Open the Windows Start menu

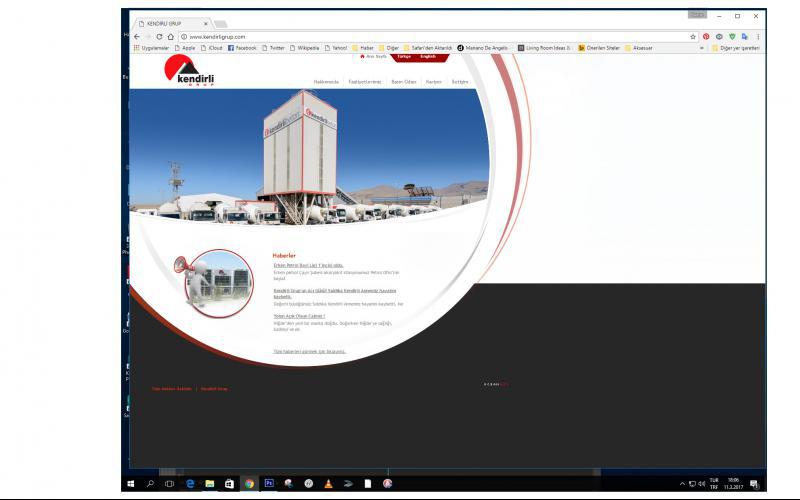(131, 484)
